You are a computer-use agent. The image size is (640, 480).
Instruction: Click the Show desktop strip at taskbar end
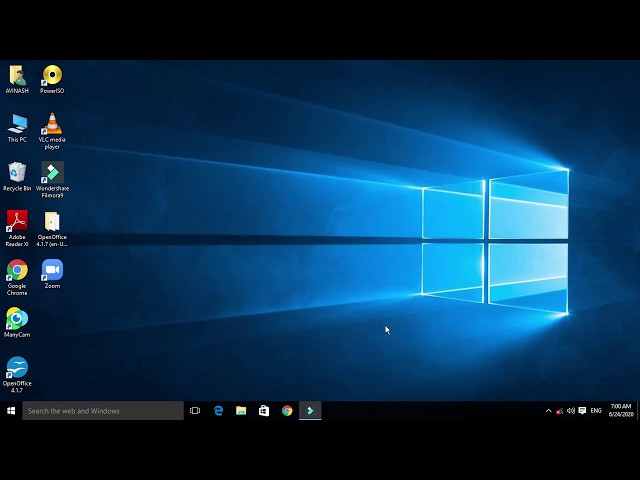[x=638, y=411]
